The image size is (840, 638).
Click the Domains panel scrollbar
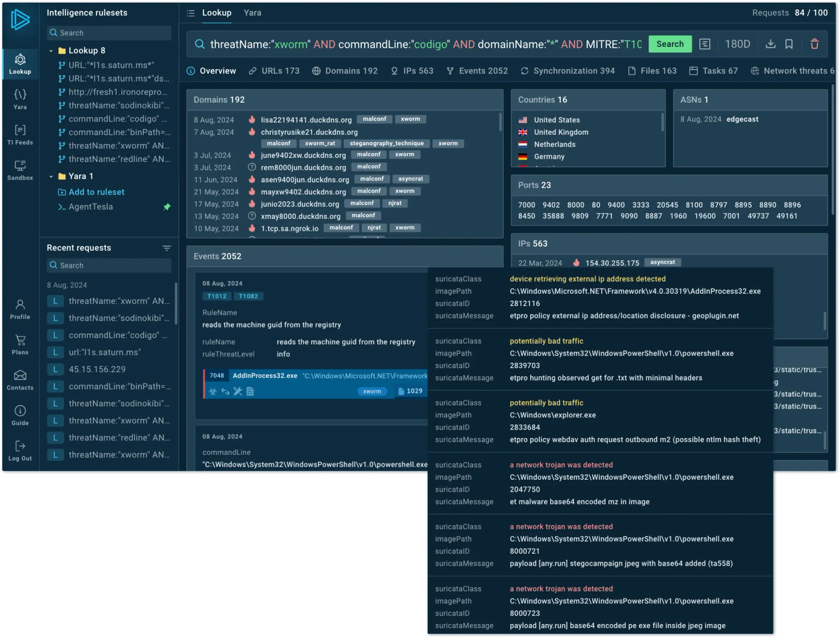coord(500,122)
